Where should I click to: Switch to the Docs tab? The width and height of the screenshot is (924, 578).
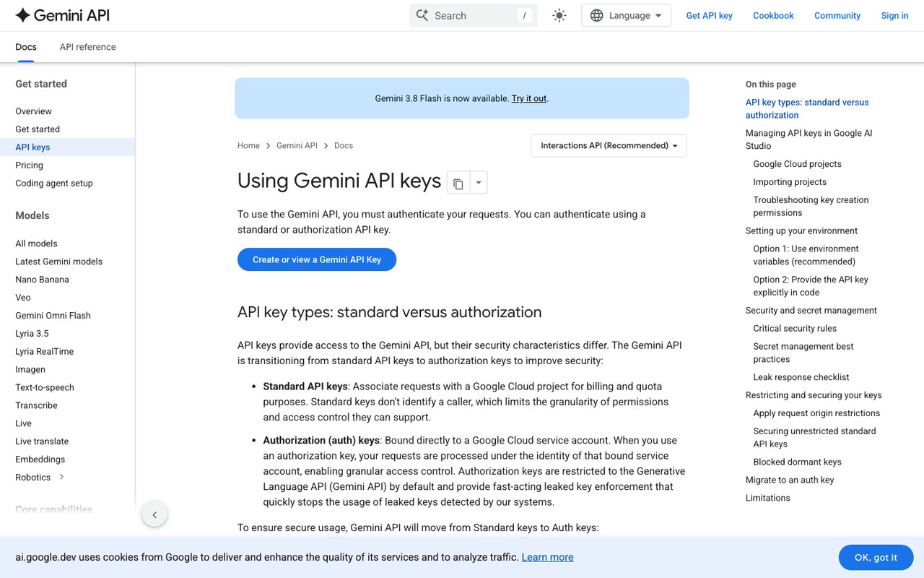(26, 47)
